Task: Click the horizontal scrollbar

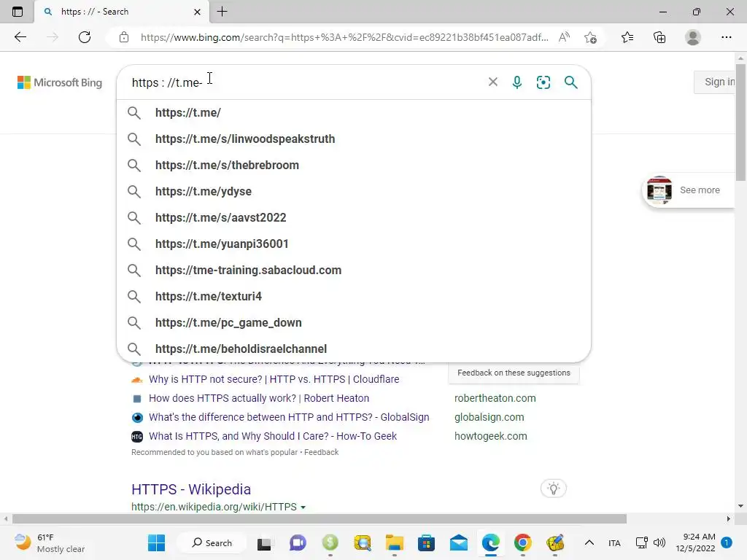Action: pyautogui.click(x=320, y=518)
